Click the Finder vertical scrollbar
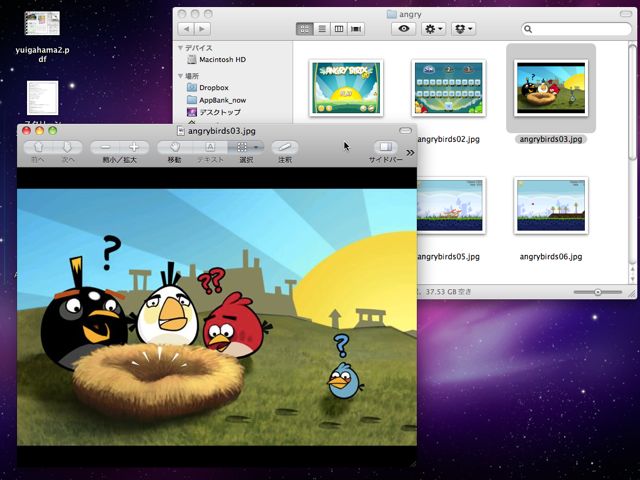The height and width of the screenshot is (480, 640). pyautogui.click(x=632, y=102)
